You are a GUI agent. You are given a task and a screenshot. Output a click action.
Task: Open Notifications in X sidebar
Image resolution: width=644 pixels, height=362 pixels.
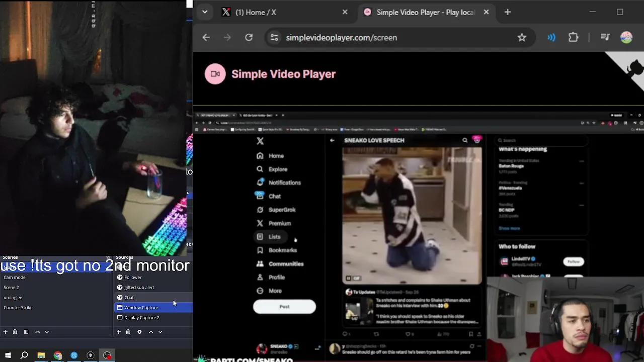(x=279, y=183)
